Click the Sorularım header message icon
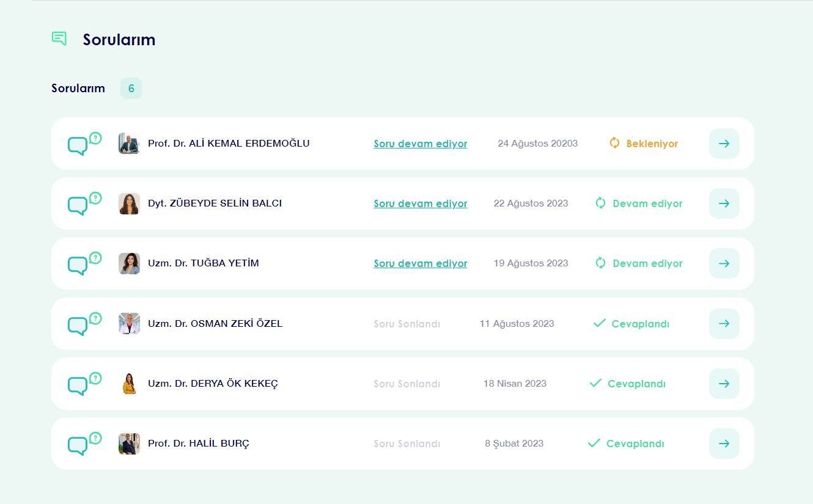Viewport: 813px width, 504px height. (59, 39)
